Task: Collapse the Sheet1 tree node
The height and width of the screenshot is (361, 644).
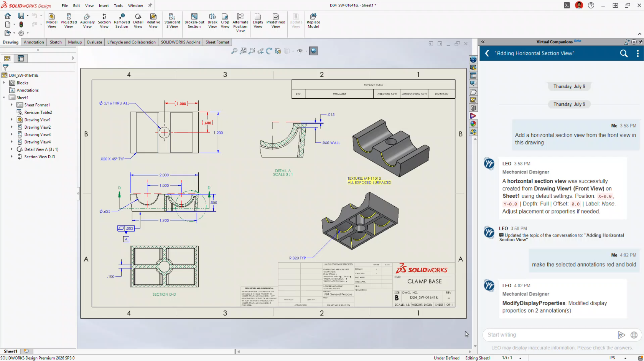Action: tap(4, 98)
